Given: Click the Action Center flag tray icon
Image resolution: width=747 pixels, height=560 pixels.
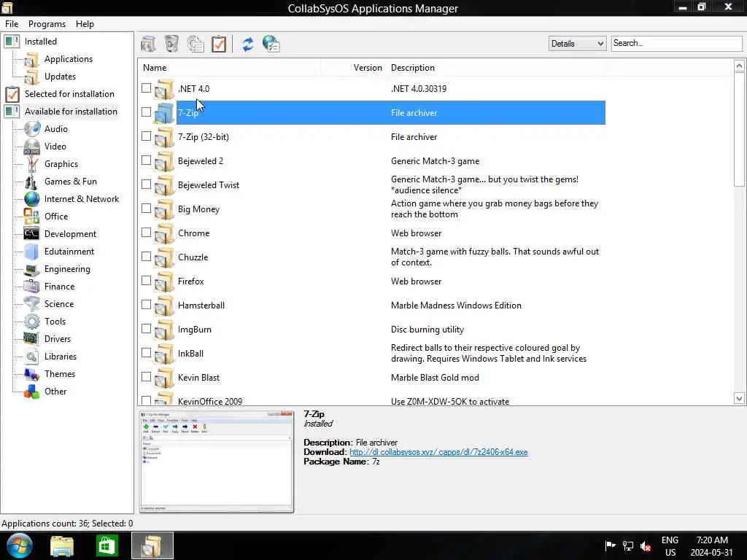Looking at the screenshot, I should [x=610, y=545].
